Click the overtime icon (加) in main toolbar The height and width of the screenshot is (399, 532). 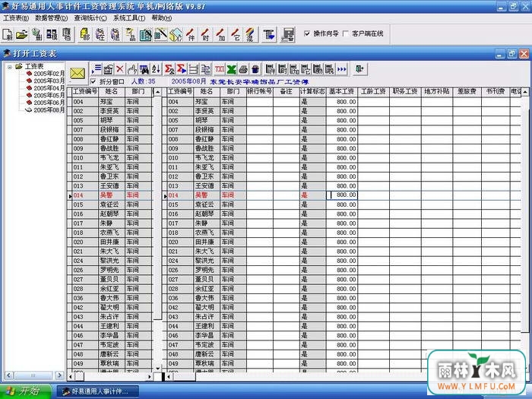pos(221,34)
